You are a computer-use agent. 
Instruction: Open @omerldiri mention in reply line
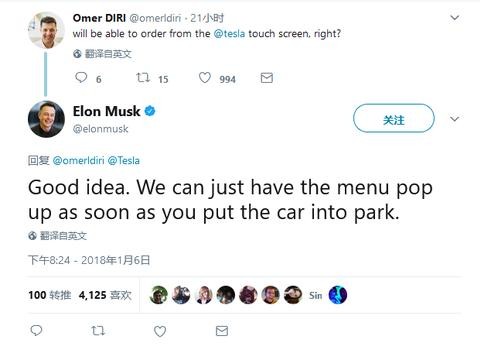tap(79, 161)
